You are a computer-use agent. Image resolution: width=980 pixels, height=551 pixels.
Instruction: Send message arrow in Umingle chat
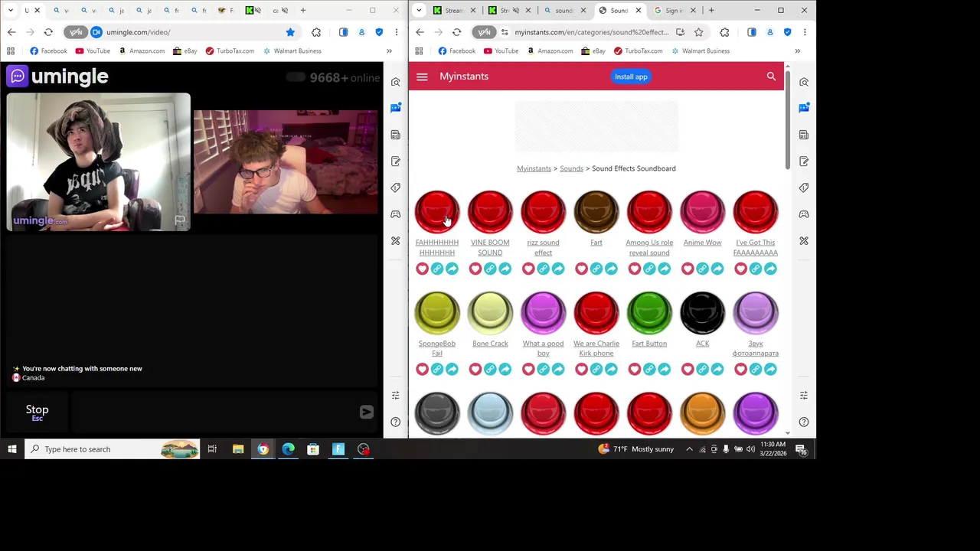click(x=366, y=412)
